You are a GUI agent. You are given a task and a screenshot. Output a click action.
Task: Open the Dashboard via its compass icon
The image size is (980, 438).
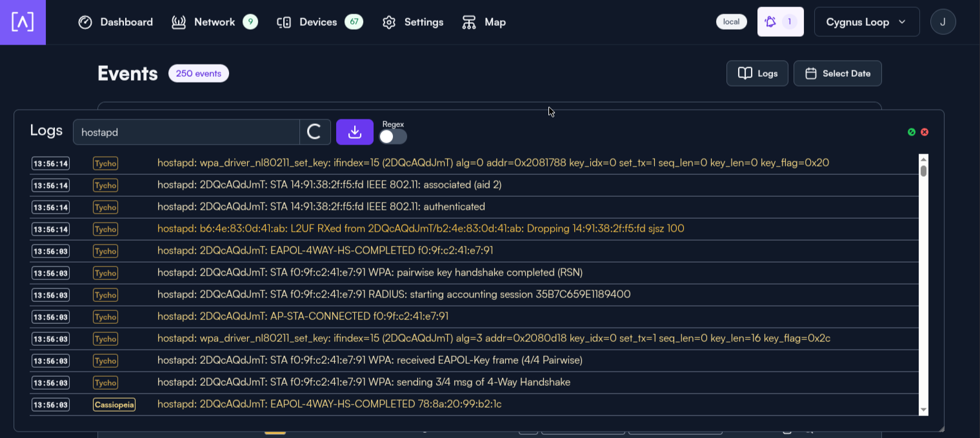[85, 21]
